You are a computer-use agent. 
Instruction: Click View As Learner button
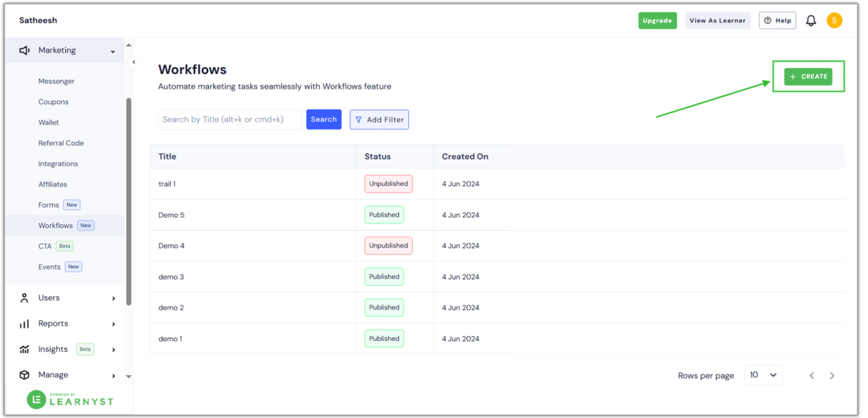point(718,21)
